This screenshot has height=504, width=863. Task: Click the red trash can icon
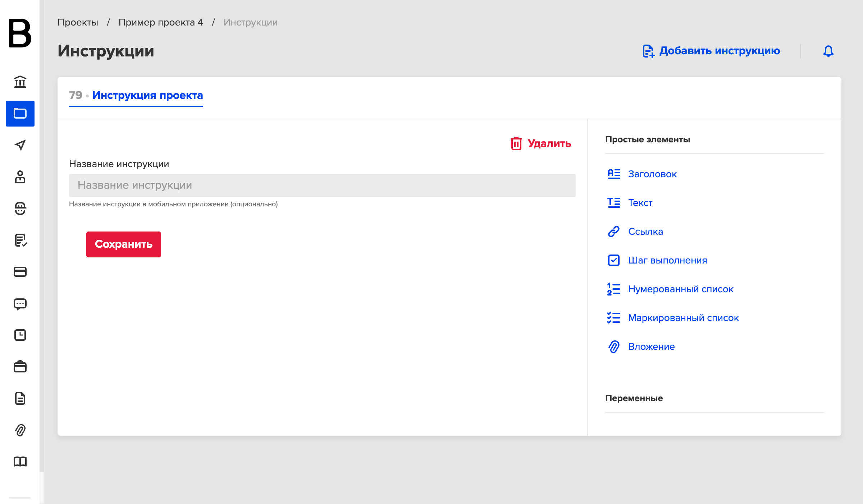516,144
